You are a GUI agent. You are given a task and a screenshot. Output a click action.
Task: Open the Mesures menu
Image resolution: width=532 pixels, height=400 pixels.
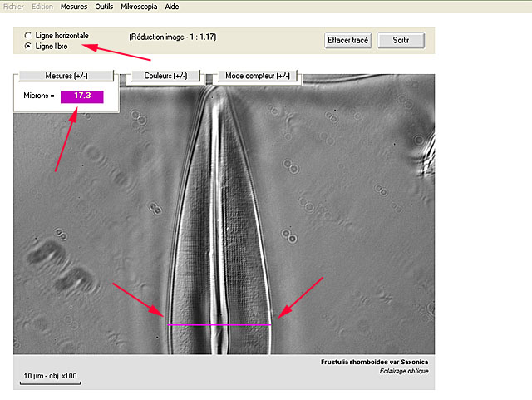pos(74,7)
